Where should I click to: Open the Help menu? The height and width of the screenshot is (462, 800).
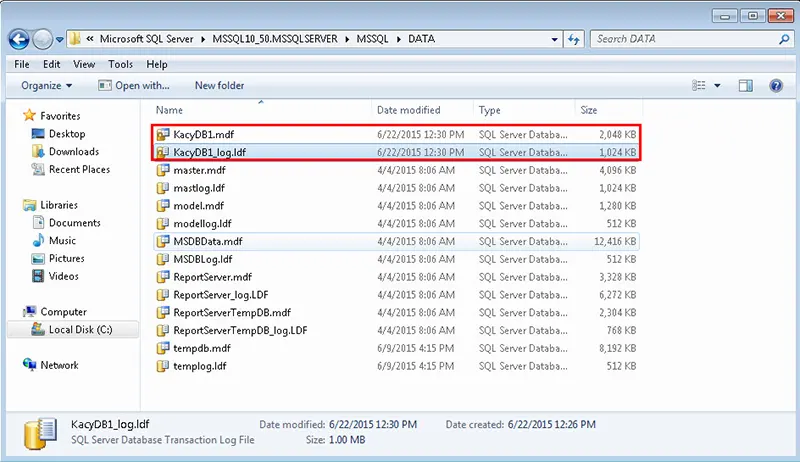(157, 64)
